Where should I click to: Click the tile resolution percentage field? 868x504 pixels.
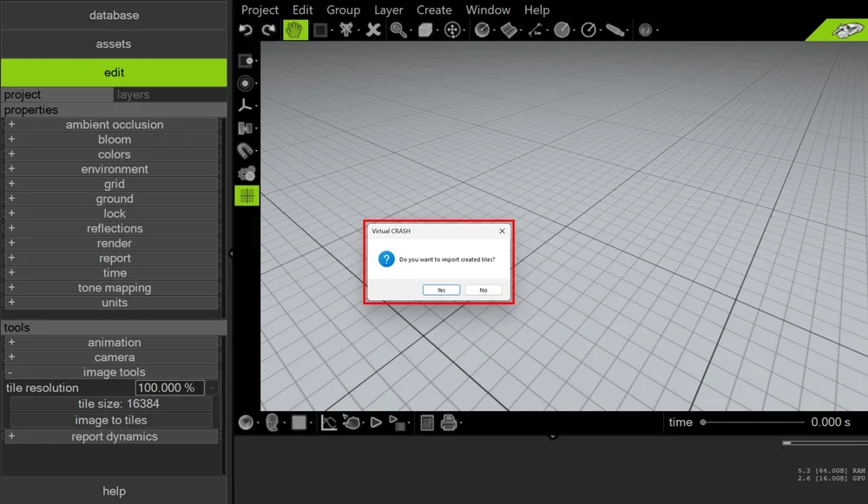(x=169, y=388)
